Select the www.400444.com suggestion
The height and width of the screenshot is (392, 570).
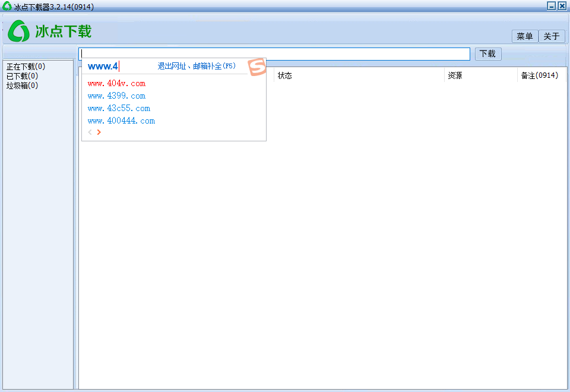(x=121, y=121)
